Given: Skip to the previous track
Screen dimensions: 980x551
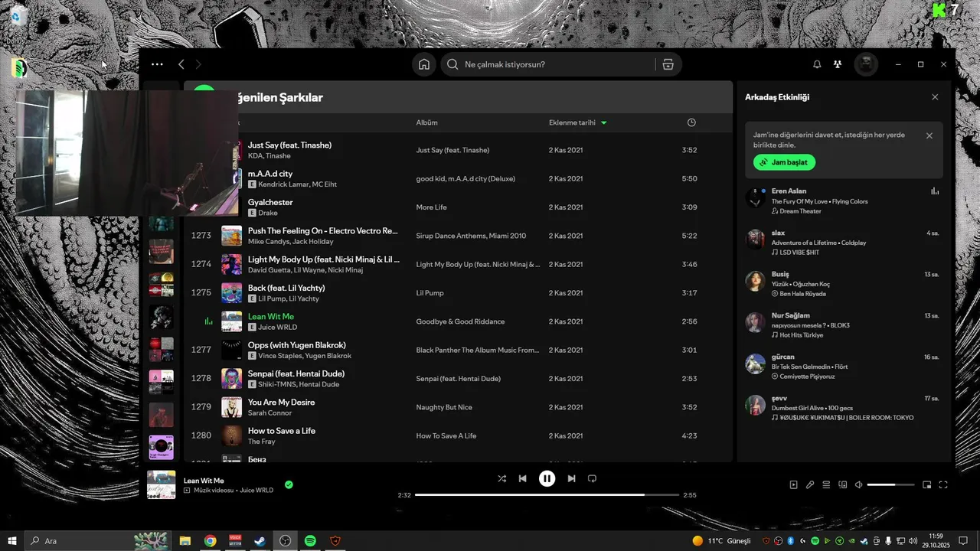Looking at the screenshot, I should tap(522, 478).
